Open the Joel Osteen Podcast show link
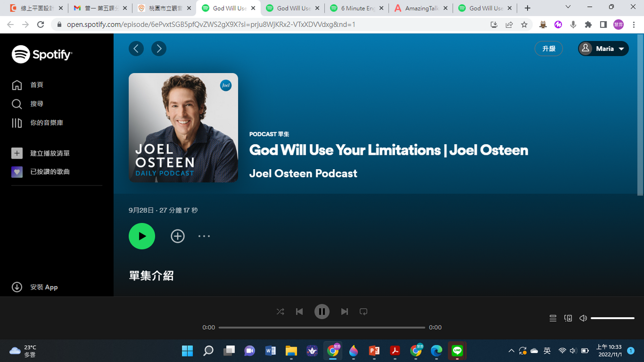The height and width of the screenshot is (362, 644). click(x=303, y=174)
